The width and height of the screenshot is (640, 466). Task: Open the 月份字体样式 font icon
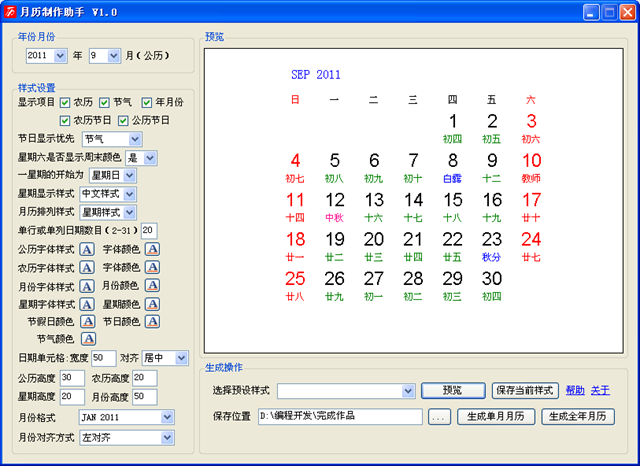tap(87, 286)
